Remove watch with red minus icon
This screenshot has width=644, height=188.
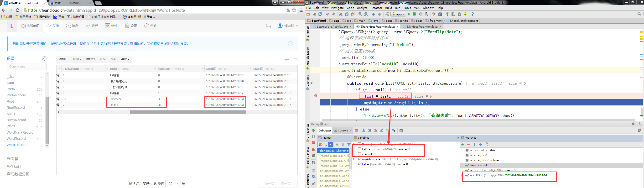[x=469, y=145]
